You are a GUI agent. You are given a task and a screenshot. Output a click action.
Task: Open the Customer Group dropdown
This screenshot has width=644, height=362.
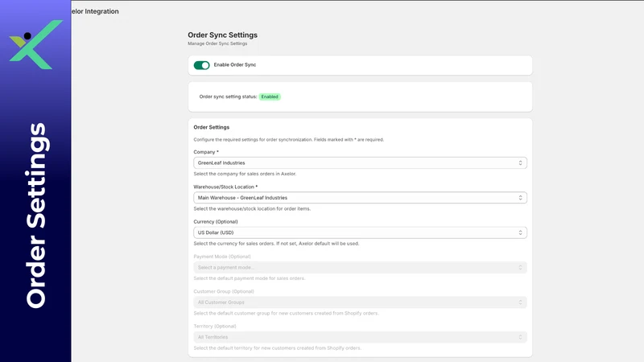360,302
